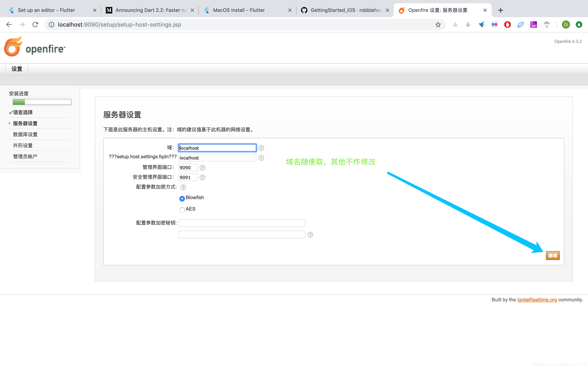Image resolution: width=588 pixels, height=368 pixels.
Task: Close the Set up an editor tab
Action: [95, 10]
